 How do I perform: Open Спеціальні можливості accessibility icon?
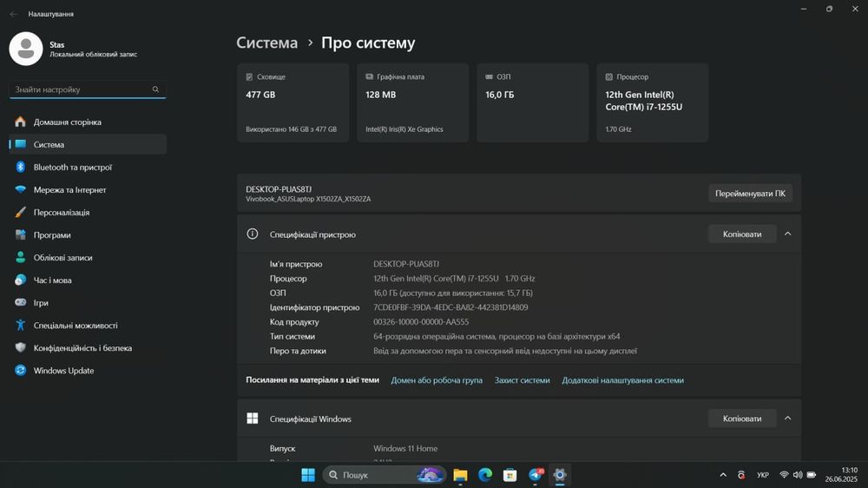tap(21, 325)
